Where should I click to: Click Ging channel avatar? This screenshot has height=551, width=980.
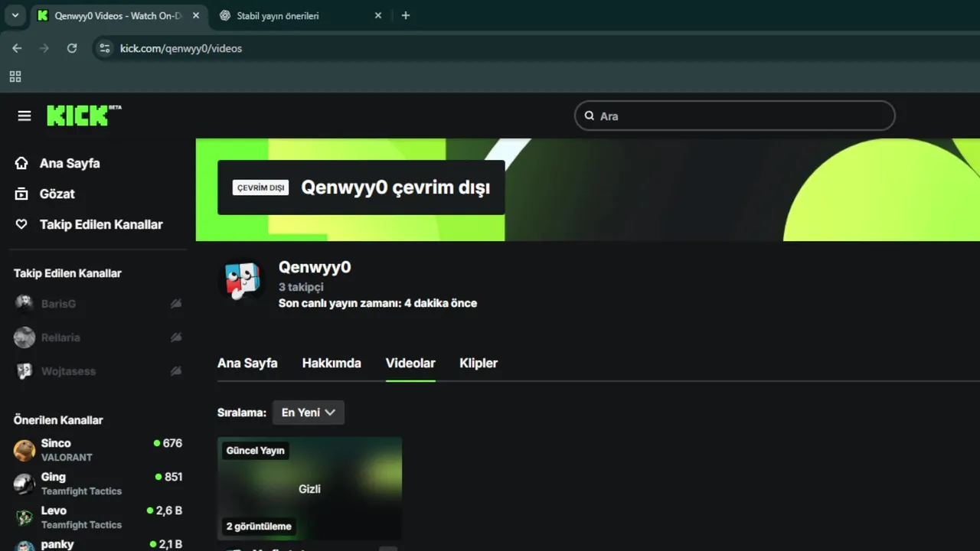[x=24, y=484]
